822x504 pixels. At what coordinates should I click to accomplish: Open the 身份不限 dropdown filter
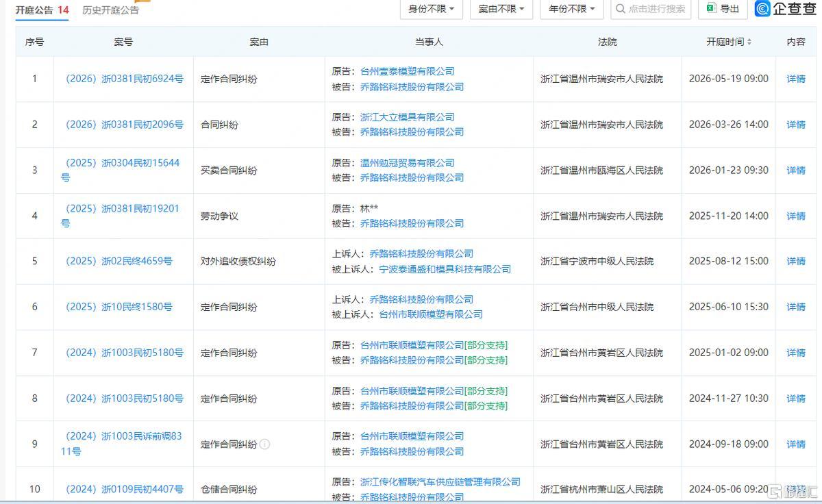(x=432, y=9)
